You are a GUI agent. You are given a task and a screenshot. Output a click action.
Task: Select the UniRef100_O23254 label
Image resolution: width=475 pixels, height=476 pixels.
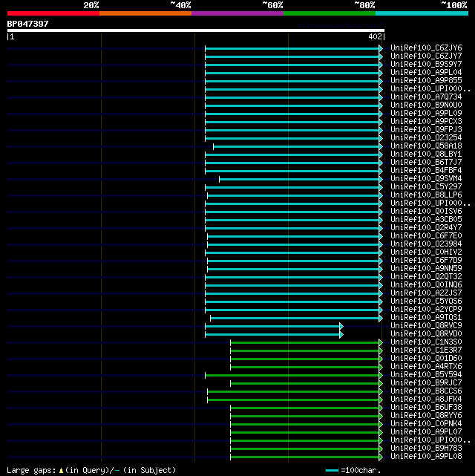coord(426,138)
